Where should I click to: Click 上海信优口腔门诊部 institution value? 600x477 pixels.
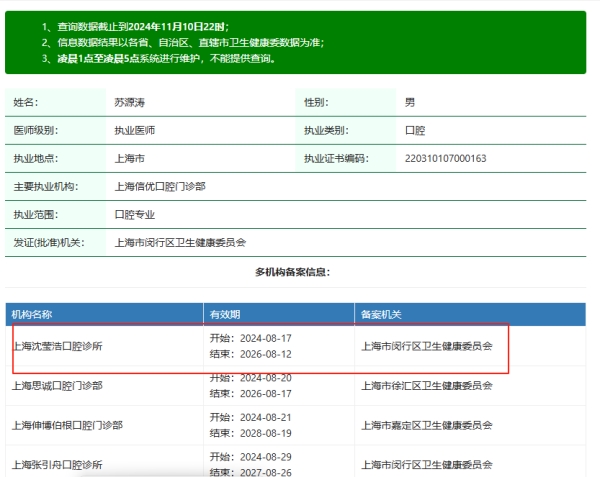160,187
